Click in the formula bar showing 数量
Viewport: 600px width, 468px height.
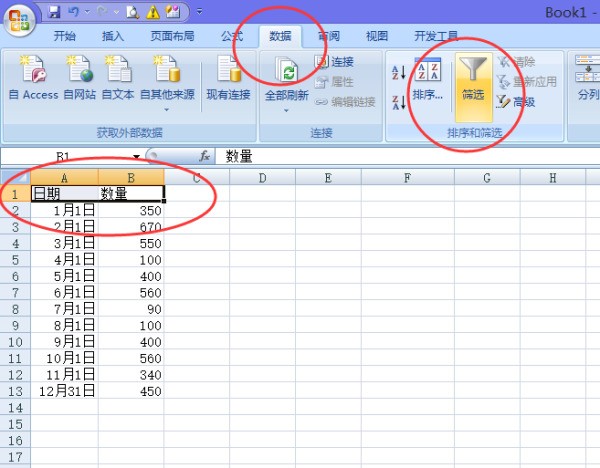[408, 156]
